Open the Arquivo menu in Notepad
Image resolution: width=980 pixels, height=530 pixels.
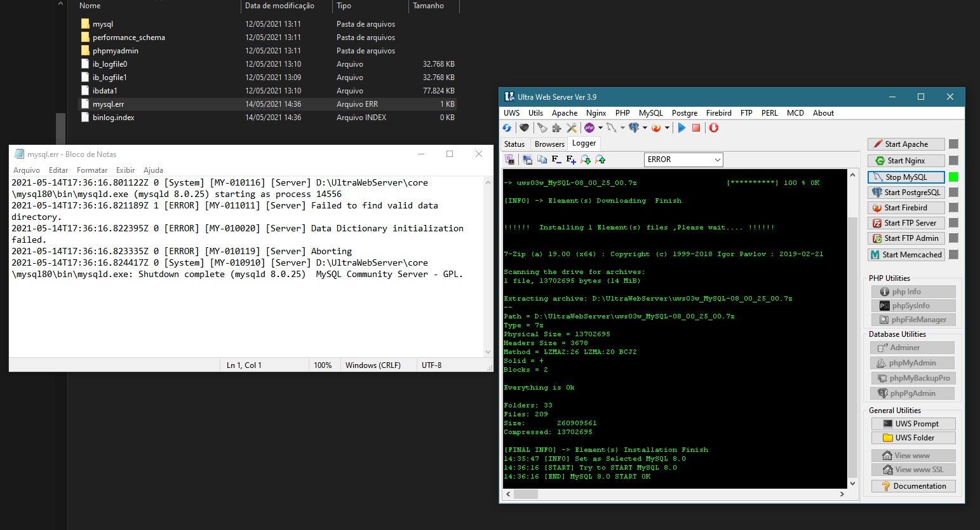(27, 170)
